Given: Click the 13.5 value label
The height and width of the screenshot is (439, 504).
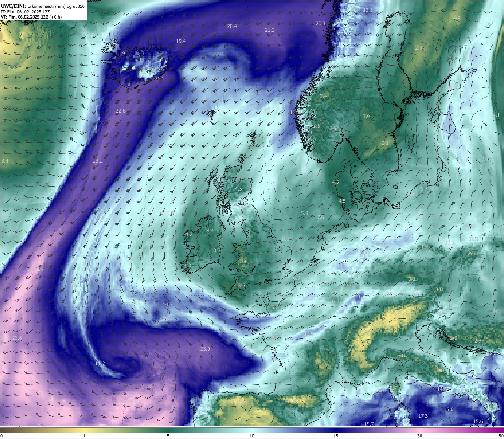Looking at the screenshot, I should click(368, 10).
